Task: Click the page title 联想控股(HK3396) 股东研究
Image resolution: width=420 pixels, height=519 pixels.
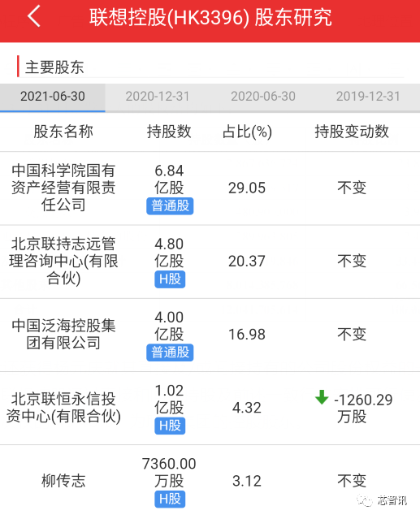Action: pyautogui.click(x=210, y=17)
